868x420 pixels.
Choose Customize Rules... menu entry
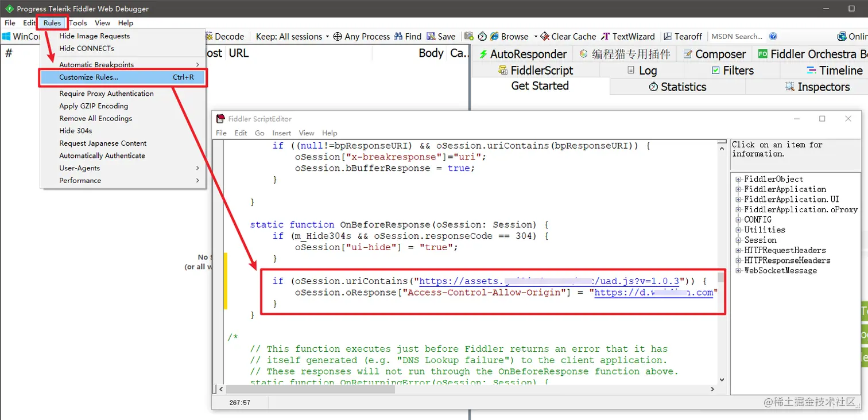(123, 77)
